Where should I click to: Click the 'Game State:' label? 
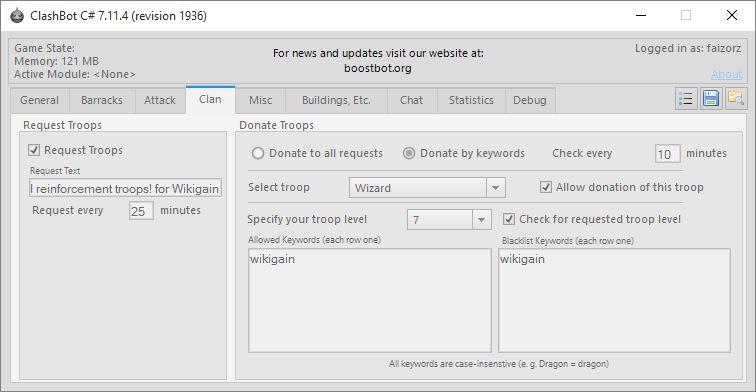pos(44,48)
